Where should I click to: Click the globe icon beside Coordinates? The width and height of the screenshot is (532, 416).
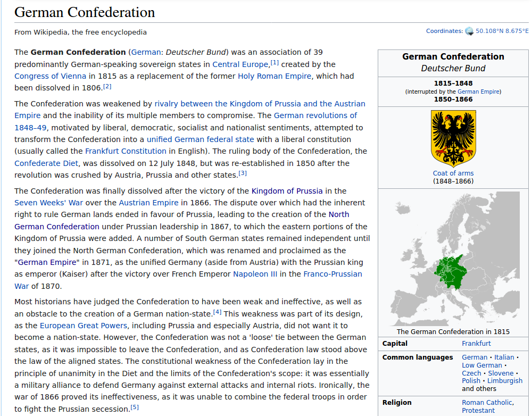pyautogui.click(x=469, y=31)
